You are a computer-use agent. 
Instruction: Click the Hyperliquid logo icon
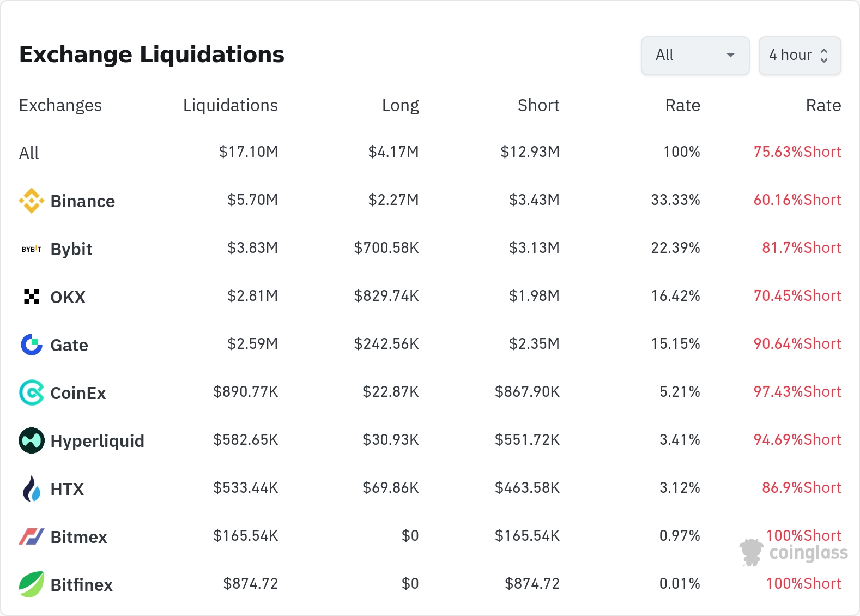[32, 440]
